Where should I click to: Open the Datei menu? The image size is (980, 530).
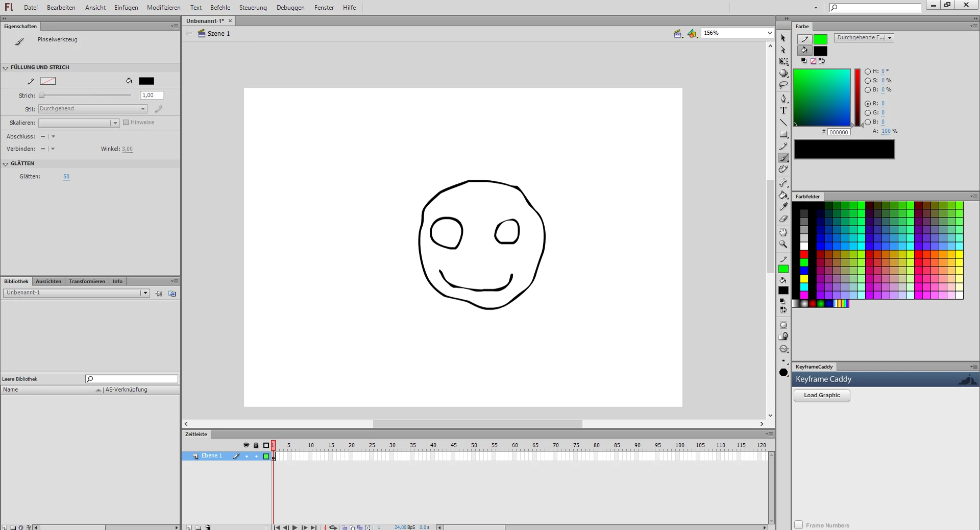(x=31, y=8)
